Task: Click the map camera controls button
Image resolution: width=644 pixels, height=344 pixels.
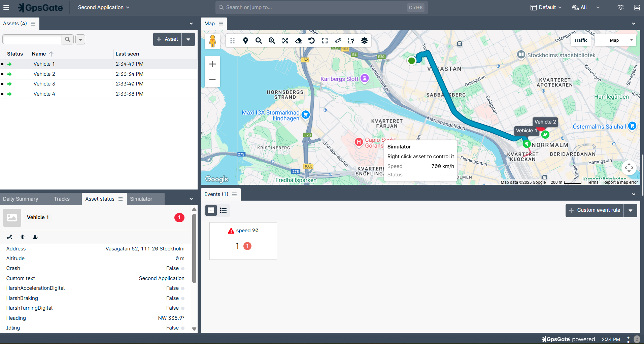Action: point(629,168)
